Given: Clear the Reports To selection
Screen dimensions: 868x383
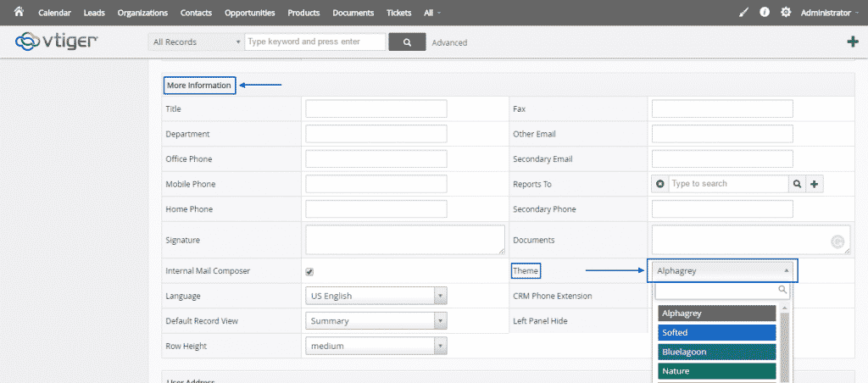Looking at the screenshot, I should 659,184.
